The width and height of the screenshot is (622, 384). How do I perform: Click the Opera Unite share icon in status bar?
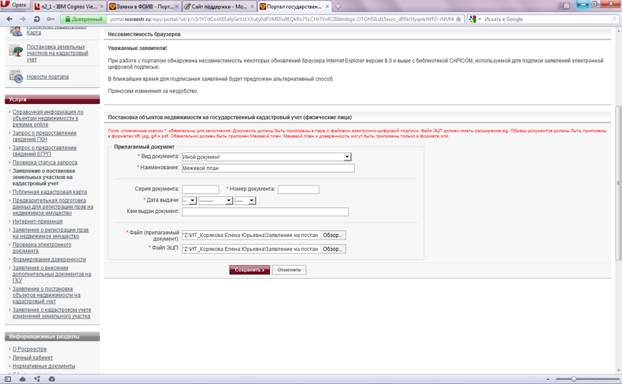coord(37,379)
